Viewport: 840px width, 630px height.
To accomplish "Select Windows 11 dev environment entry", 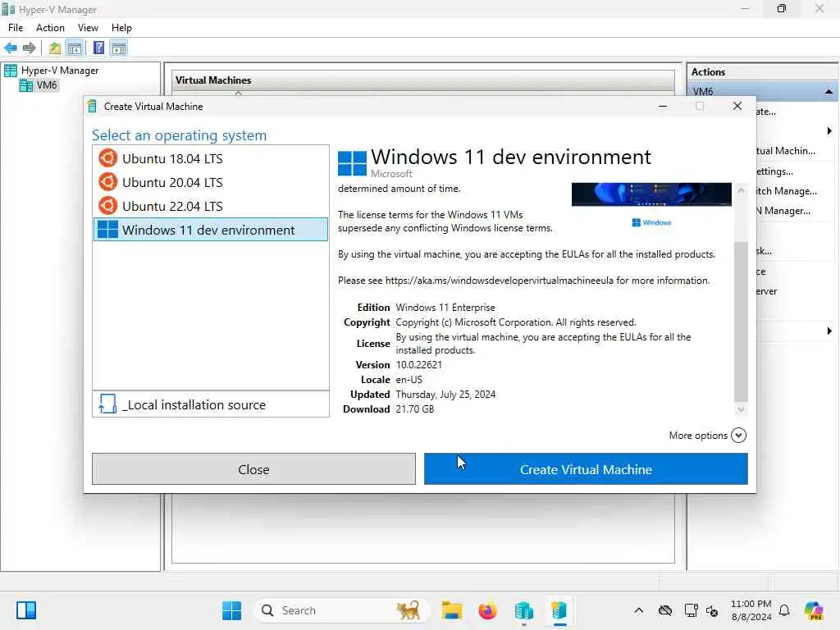I will point(211,230).
